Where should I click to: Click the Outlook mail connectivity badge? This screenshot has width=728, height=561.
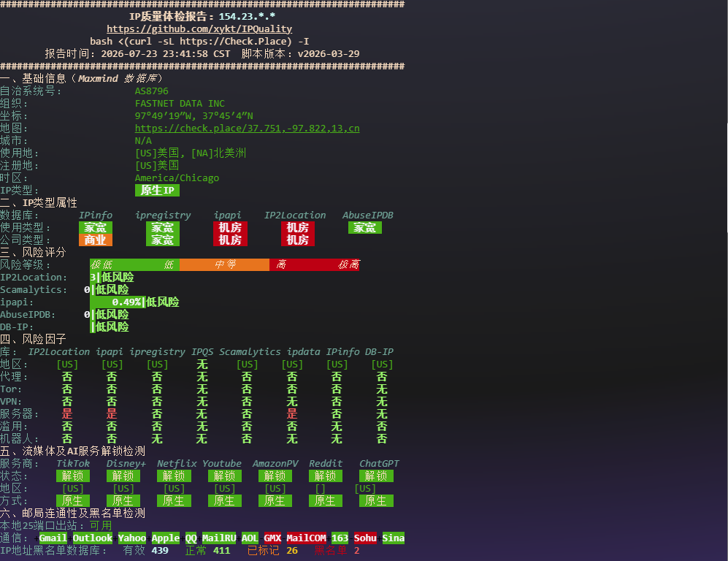click(x=93, y=538)
